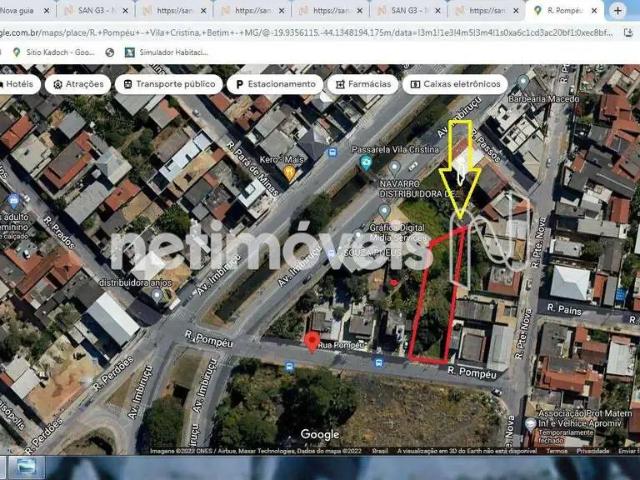Screen dimensions: 640x480
Task: Click the Kero-Mais orange map marker
Action: click(x=289, y=173)
